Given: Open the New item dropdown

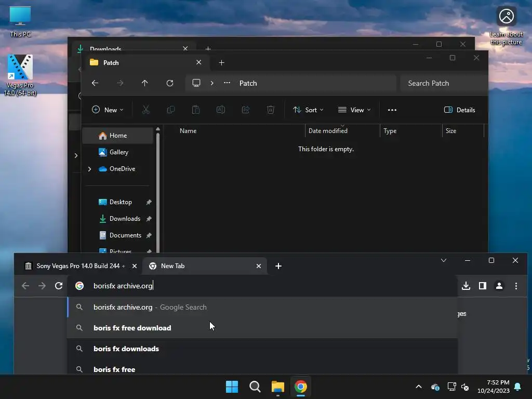Looking at the screenshot, I should click(x=108, y=110).
